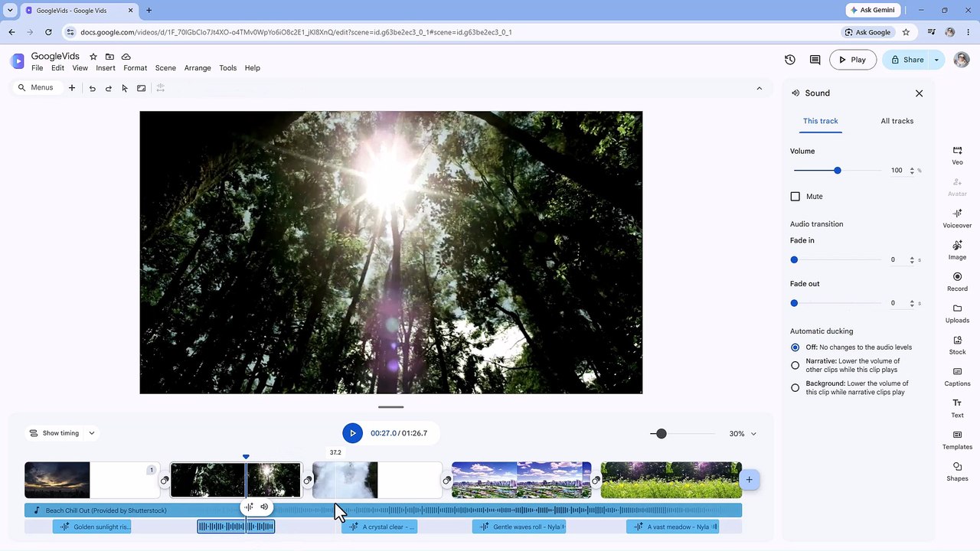Click the Play button in header

click(853, 60)
